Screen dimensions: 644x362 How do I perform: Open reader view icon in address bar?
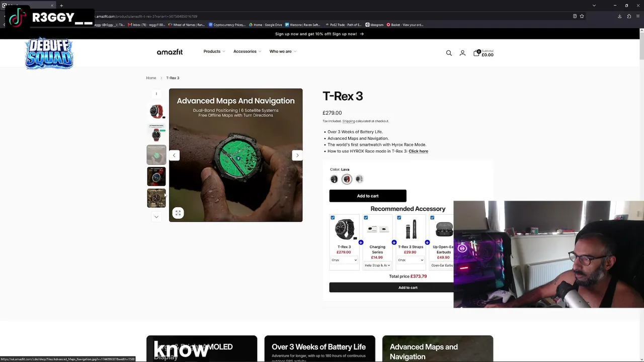pyautogui.click(x=575, y=16)
